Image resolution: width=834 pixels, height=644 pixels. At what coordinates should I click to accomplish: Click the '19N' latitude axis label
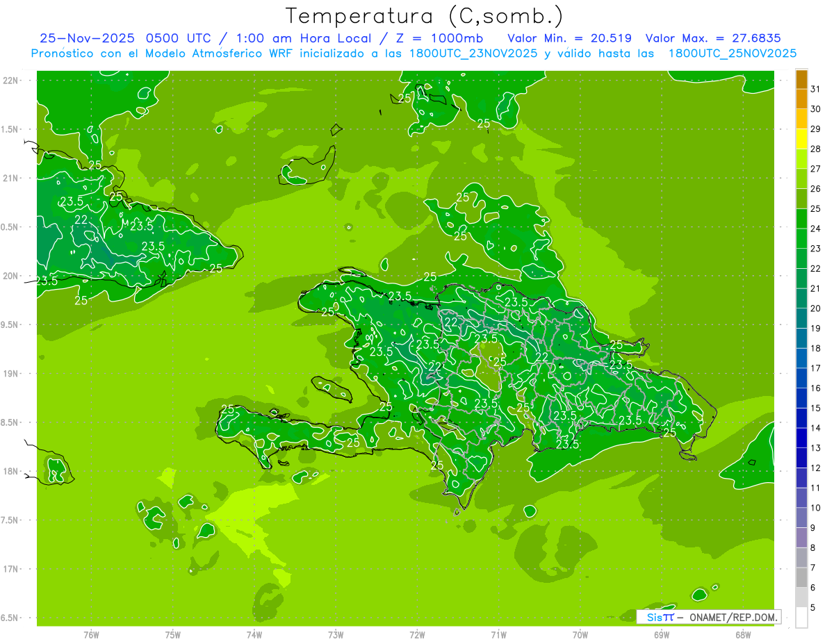click(x=10, y=374)
